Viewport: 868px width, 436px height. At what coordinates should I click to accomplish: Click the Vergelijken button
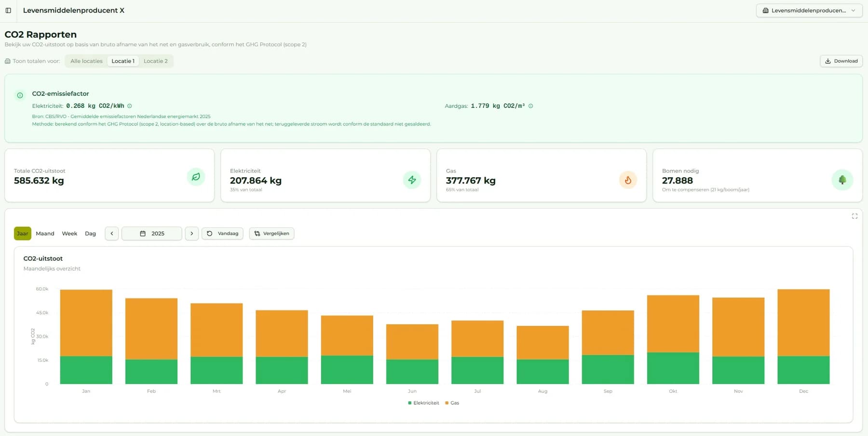(x=272, y=234)
